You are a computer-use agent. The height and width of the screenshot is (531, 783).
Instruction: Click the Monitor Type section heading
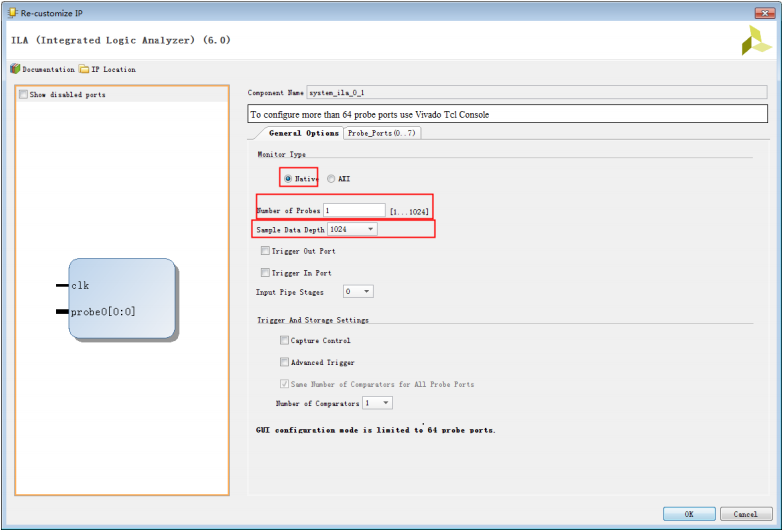282,154
